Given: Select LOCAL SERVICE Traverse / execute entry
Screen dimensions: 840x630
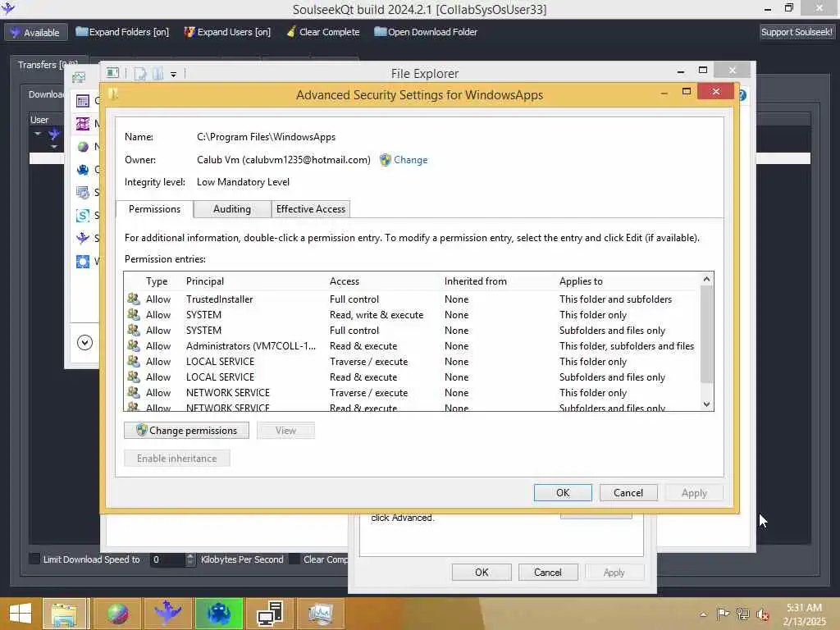Looking at the screenshot, I should click(413, 361).
